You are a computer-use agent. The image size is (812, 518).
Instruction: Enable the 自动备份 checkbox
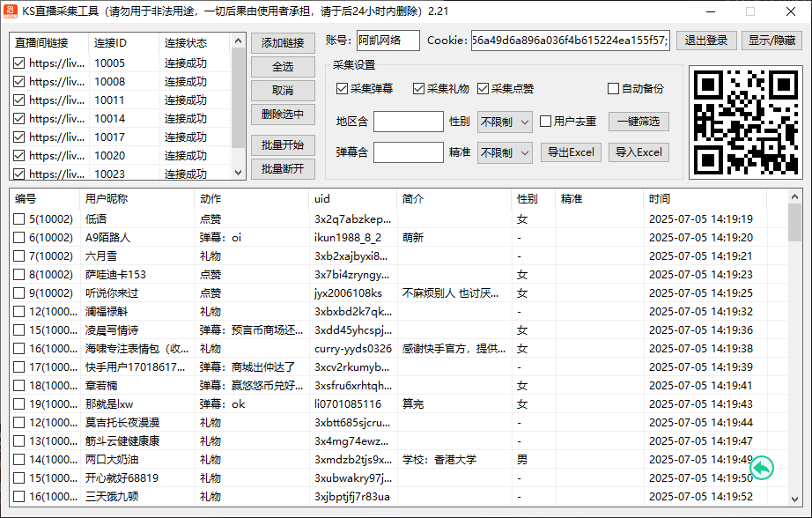[x=614, y=89]
